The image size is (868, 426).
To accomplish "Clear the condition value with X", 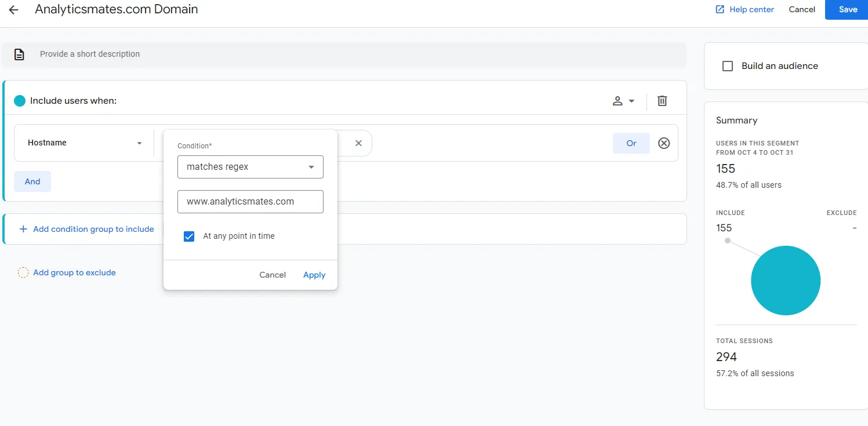I will (x=358, y=143).
